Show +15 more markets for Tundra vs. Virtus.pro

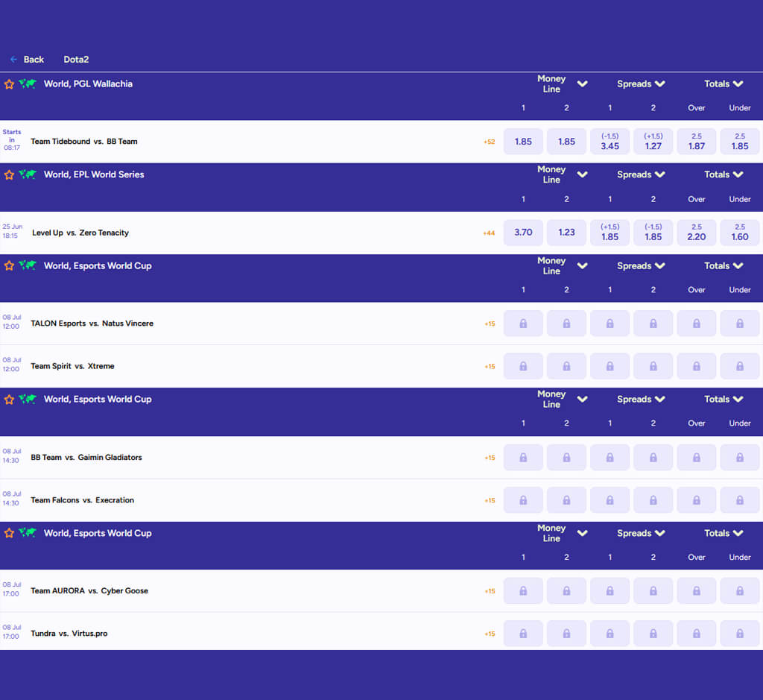pyautogui.click(x=490, y=634)
